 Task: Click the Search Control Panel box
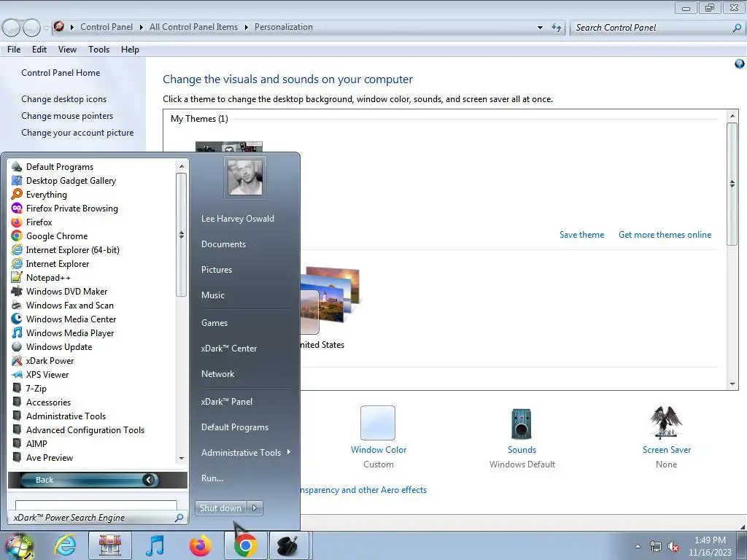click(x=658, y=28)
